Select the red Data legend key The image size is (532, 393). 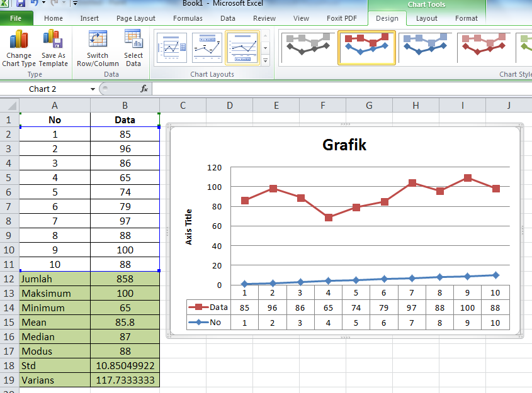(x=198, y=307)
